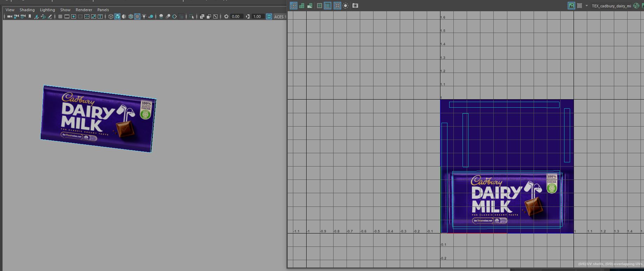644x271 pixels.
Task: Toggle UV texture borders icon
Action: point(320,6)
